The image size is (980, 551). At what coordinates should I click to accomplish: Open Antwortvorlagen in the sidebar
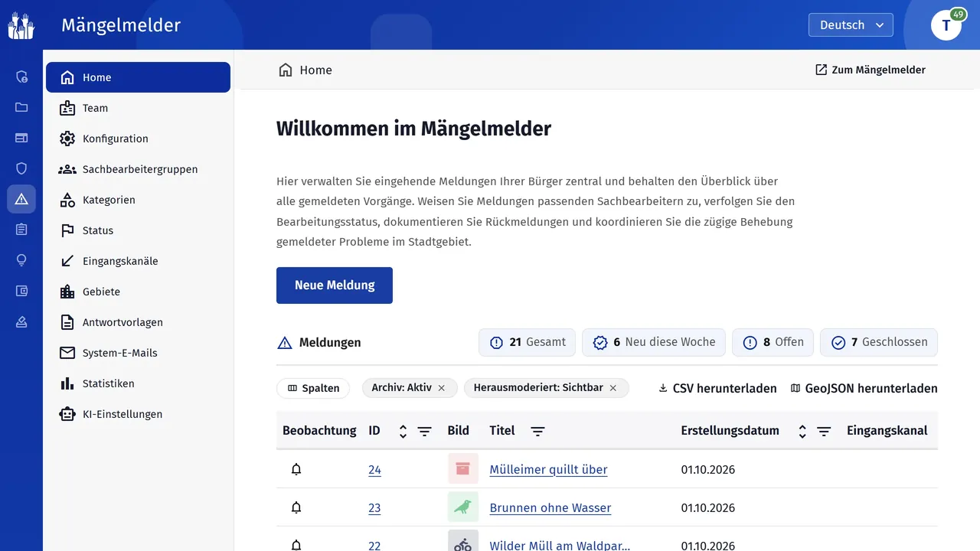click(138, 322)
